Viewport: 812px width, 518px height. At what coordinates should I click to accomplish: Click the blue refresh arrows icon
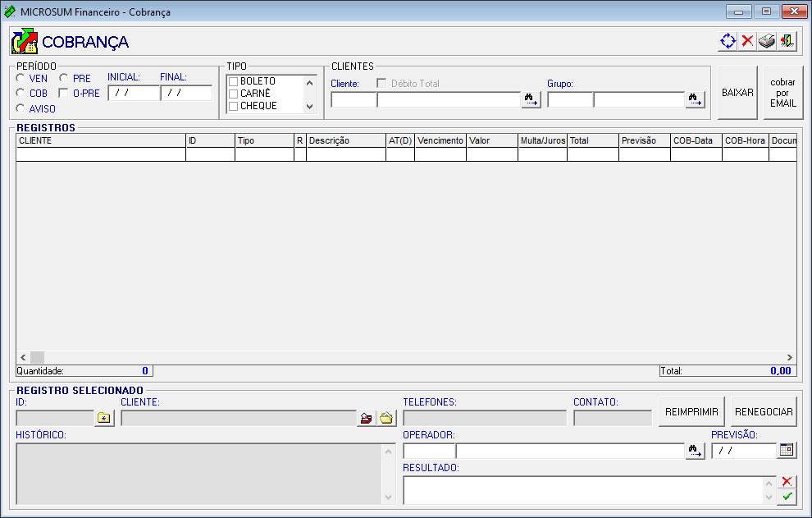click(728, 41)
